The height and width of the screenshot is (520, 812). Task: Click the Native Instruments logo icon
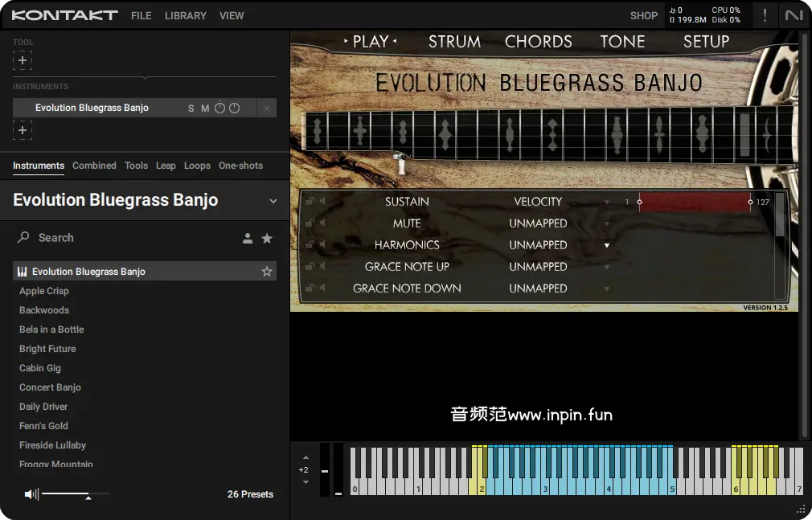point(794,15)
